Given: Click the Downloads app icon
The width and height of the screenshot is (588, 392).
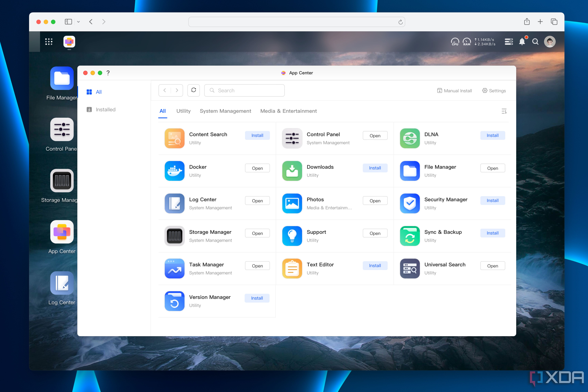Looking at the screenshot, I should click(x=292, y=171).
